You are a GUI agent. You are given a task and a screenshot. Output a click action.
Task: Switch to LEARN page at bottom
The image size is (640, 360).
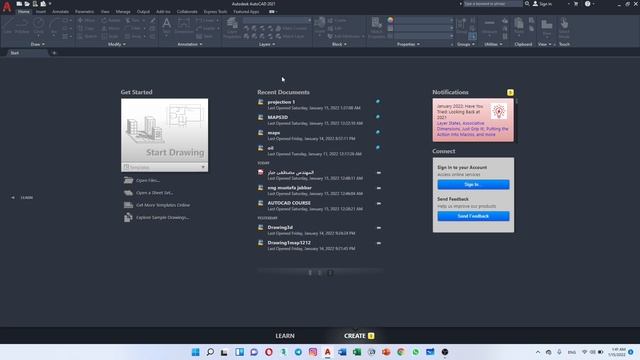coord(285,336)
